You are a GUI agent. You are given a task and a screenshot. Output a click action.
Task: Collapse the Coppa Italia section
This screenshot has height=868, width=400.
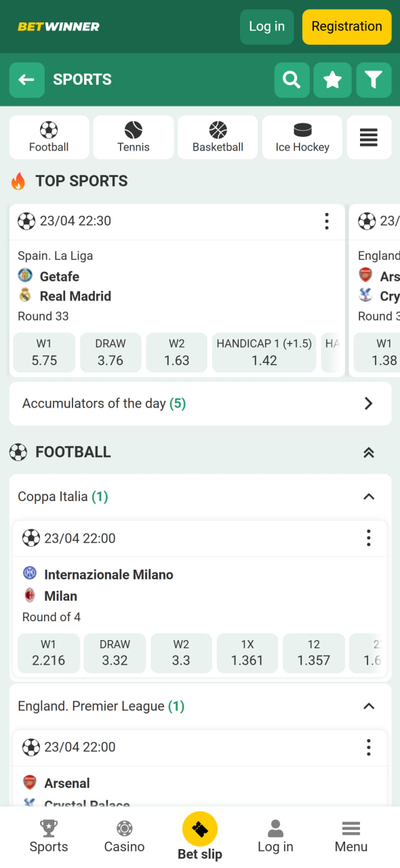point(369,496)
